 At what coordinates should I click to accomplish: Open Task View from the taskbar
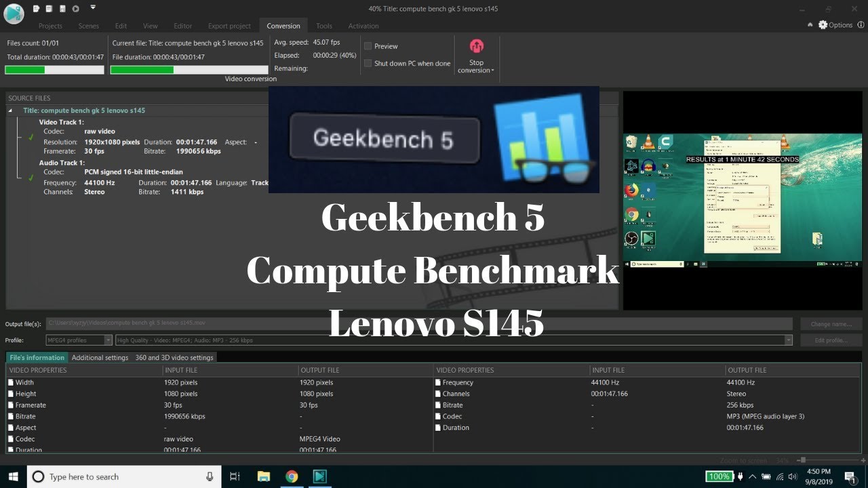pos(235,476)
